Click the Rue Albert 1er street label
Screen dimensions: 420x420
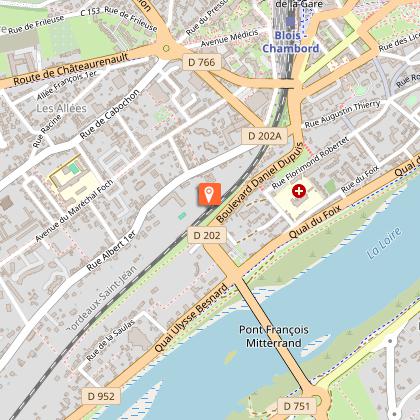pyautogui.click(x=111, y=250)
